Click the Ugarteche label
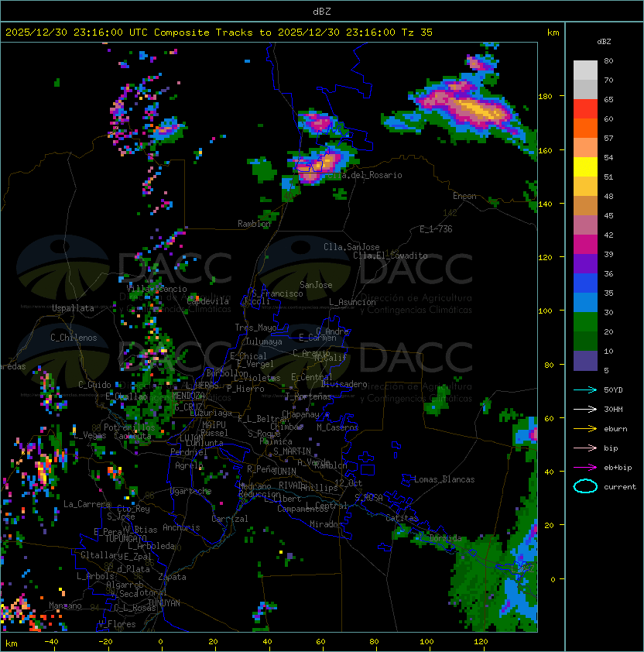The height and width of the screenshot is (652, 644). [191, 491]
